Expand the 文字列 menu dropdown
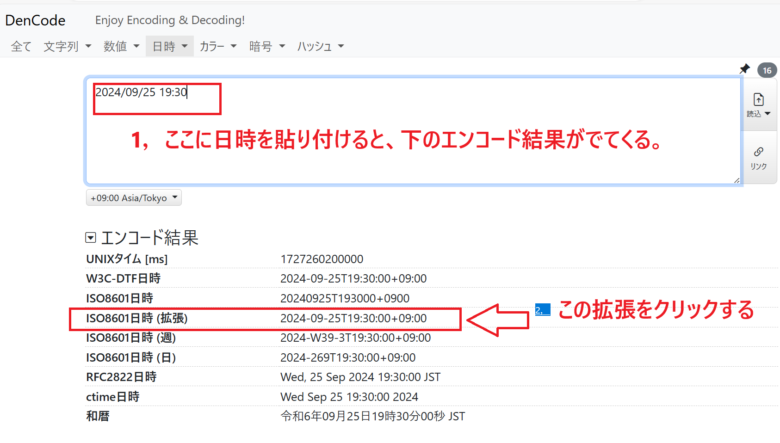The width and height of the screenshot is (780, 443). [67, 46]
